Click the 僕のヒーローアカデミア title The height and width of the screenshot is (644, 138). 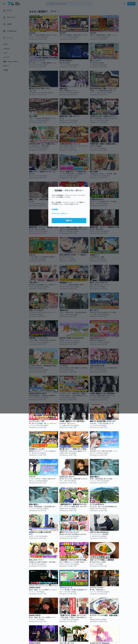[x=98, y=283]
